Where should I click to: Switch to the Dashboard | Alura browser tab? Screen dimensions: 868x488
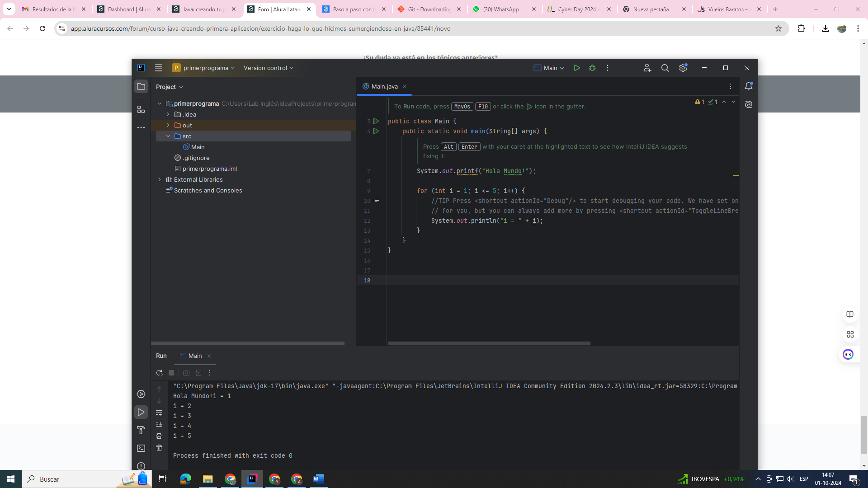coord(129,9)
